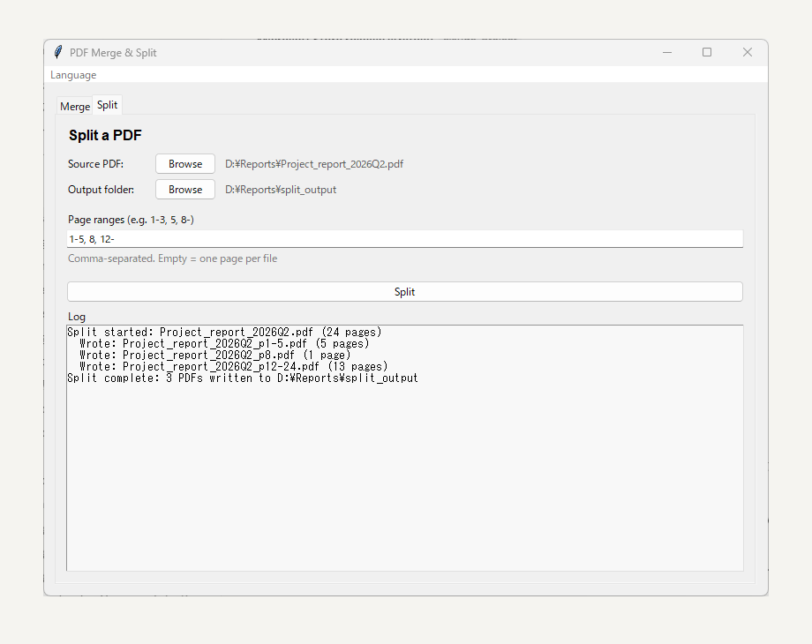Maximize the PDF Merge & Split window
This screenshot has height=644, width=812.
(707, 52)
